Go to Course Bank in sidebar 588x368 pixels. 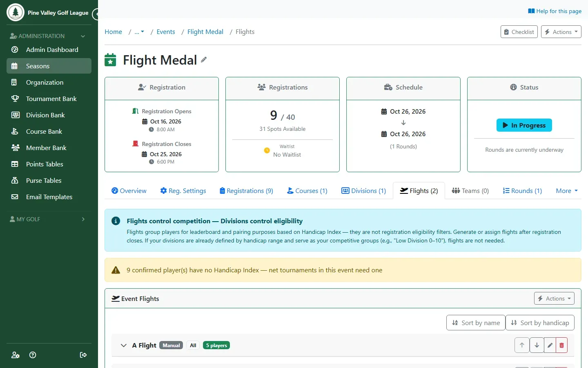(x=49, y=131)
